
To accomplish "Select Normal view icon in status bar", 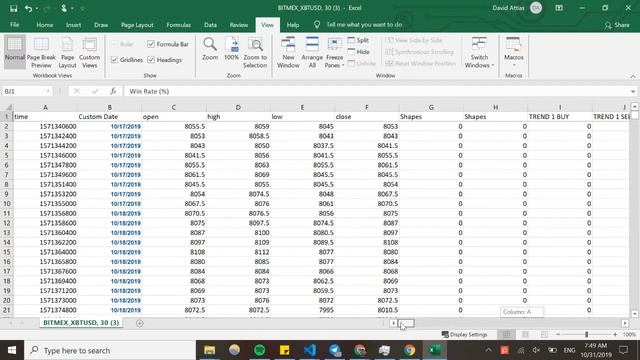I will (x=507, y=334).
